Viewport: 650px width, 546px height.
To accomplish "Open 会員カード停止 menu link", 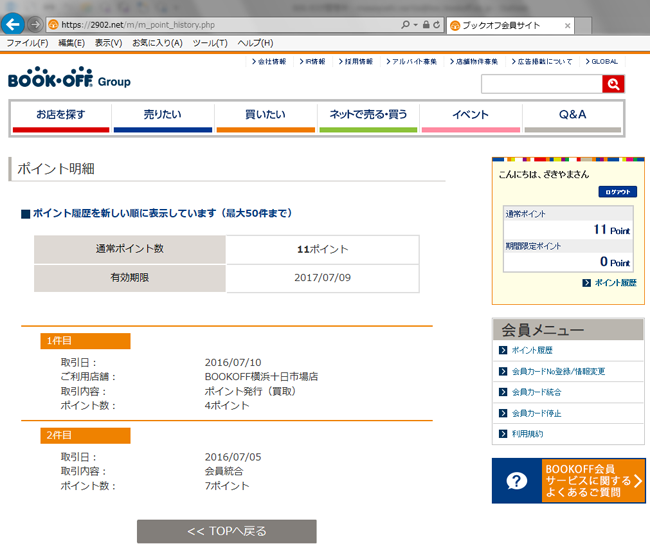I will [x=536, y=413].
